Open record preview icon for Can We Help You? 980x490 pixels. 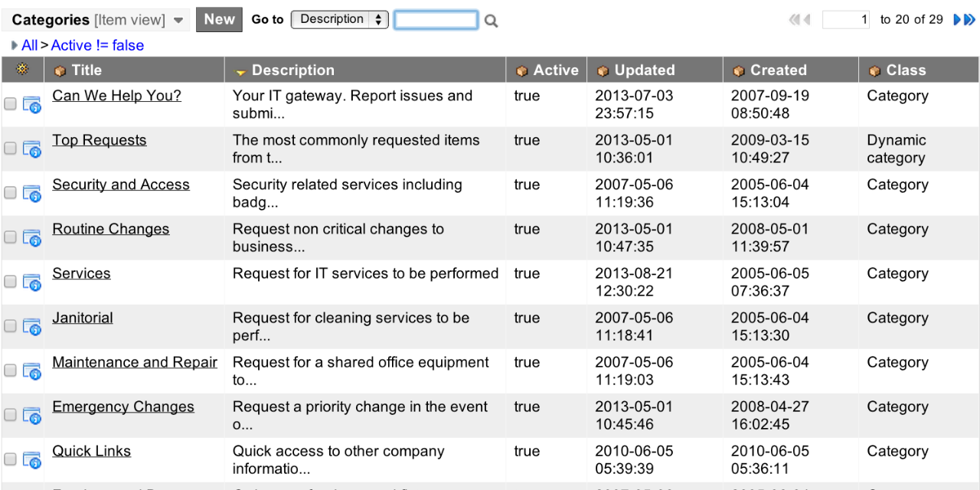[32, 105]
